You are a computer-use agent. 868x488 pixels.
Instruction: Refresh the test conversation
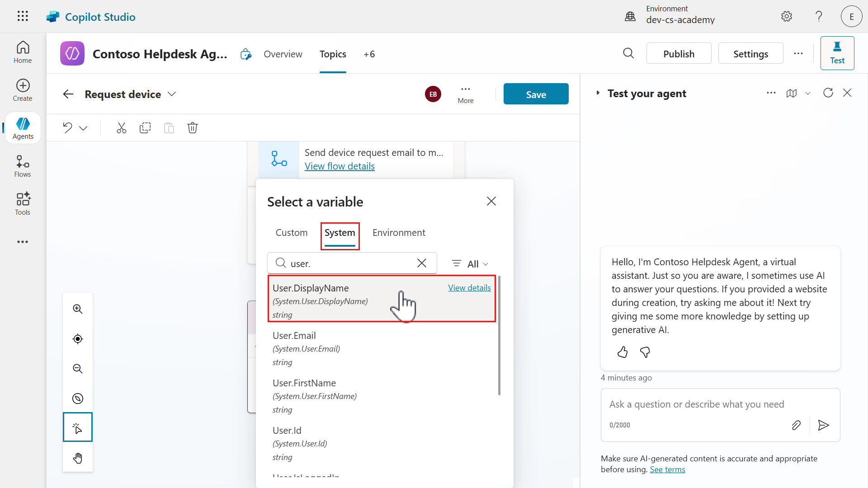pos(828,93)
